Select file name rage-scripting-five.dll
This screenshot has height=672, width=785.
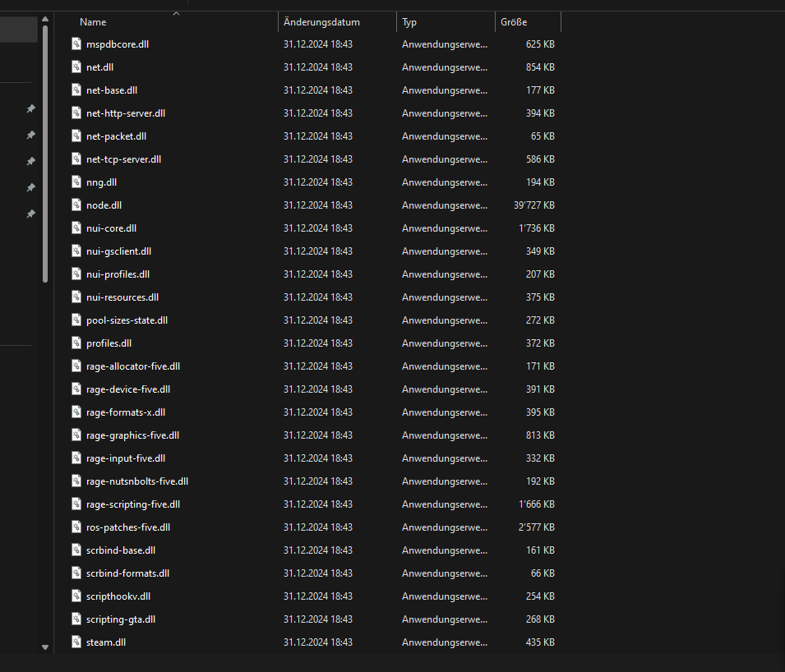pos(133,504)
